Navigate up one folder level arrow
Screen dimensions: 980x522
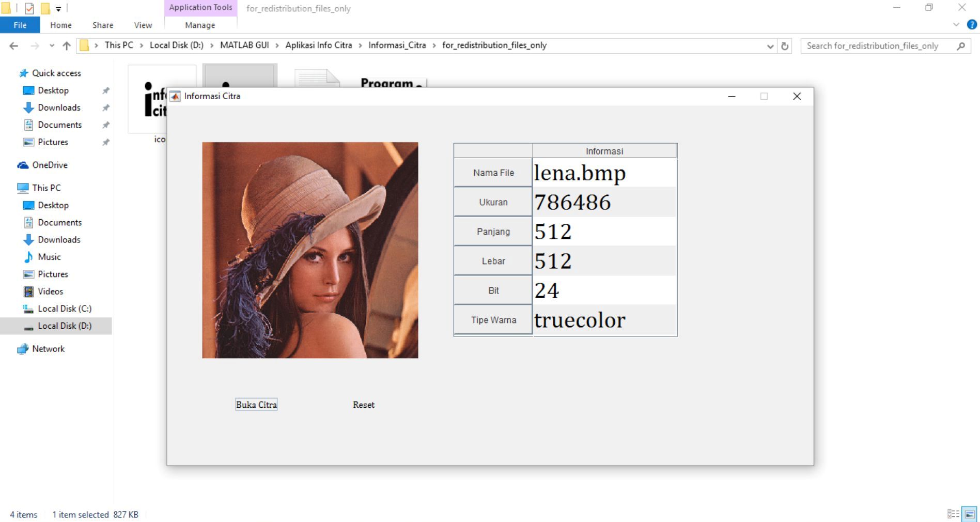click(67, 46)
